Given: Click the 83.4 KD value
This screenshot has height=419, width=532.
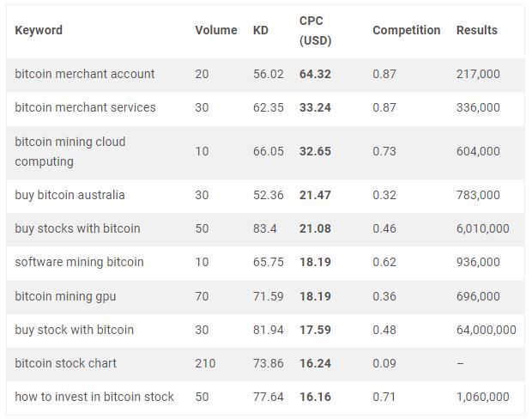Looking at the screenshot, I should 265,228.
